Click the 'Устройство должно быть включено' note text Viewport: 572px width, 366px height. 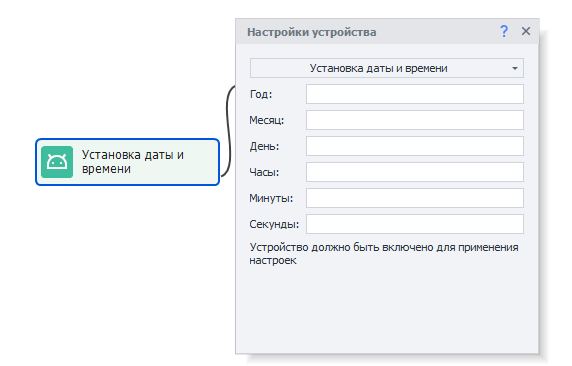(x=384, y=254)
